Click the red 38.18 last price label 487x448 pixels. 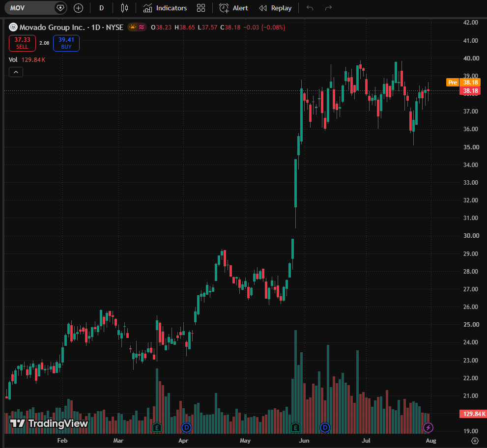(470, 91)
